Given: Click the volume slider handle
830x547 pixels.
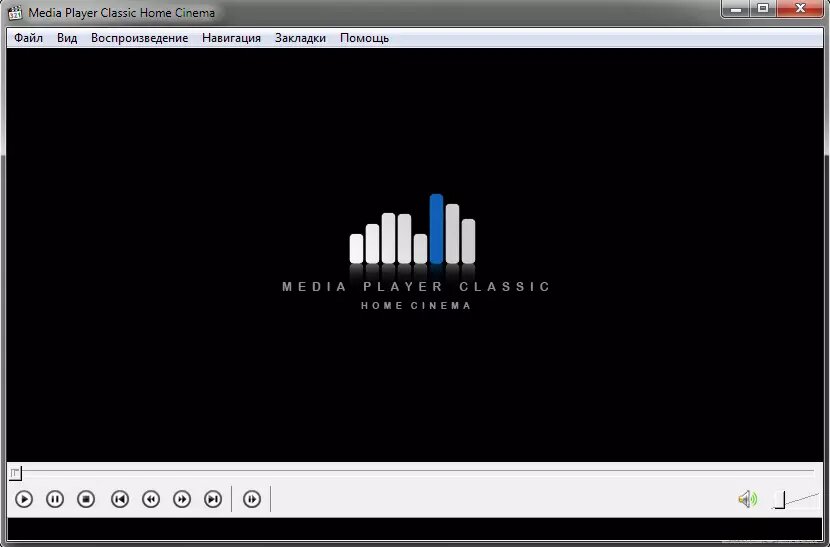Looking at the screenshot, I should point(780,499).
